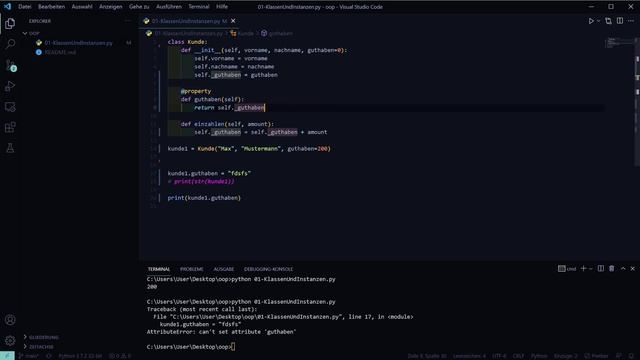
Task: Open Explorer panel More Actions ellipsis
Action: coord(128,21)
